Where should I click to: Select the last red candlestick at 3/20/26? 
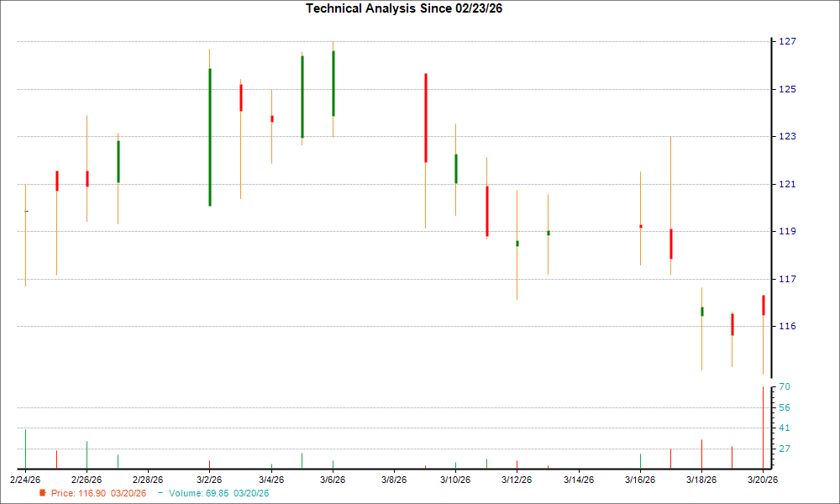click(763, 305)
